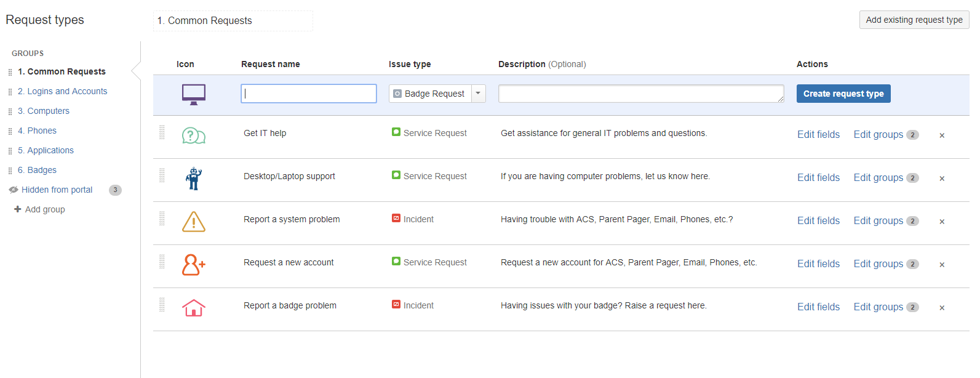This screenshot has width=980, height=378.
Task: Click the Report a system problem request name
Action: tap(292, 219)
